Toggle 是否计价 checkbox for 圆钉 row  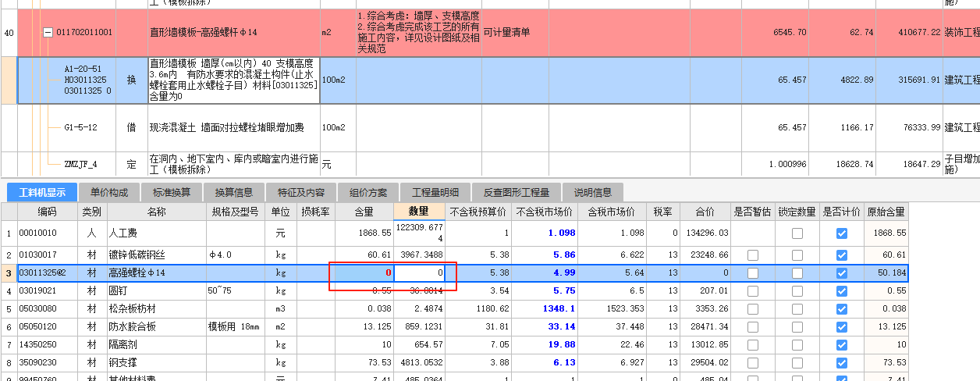tap(841, 290)
